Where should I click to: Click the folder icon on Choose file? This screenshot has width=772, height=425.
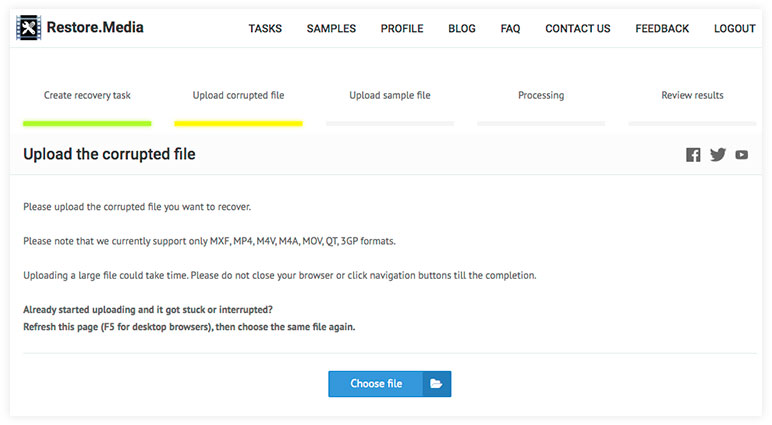[436, 384]
